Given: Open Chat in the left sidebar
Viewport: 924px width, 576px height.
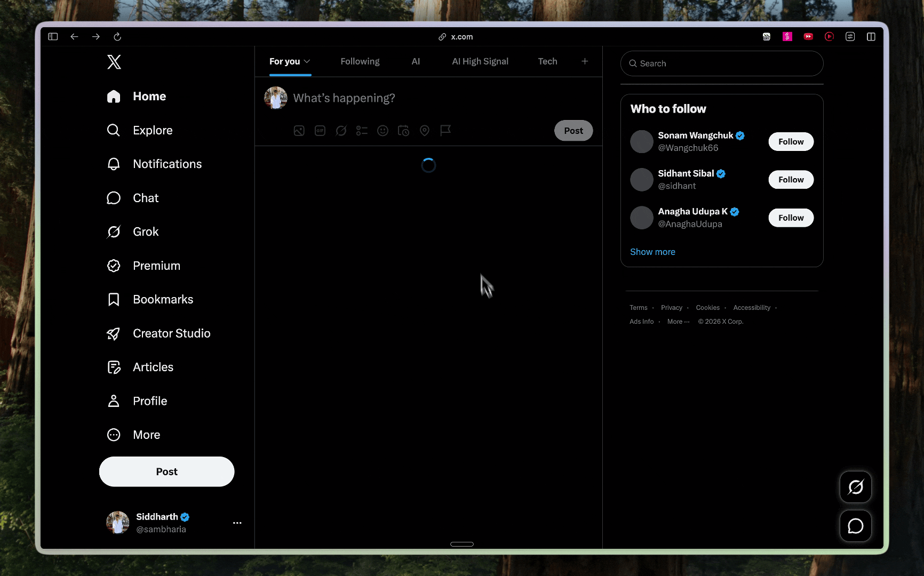Looking at the screenshot, I should point(133,198).
